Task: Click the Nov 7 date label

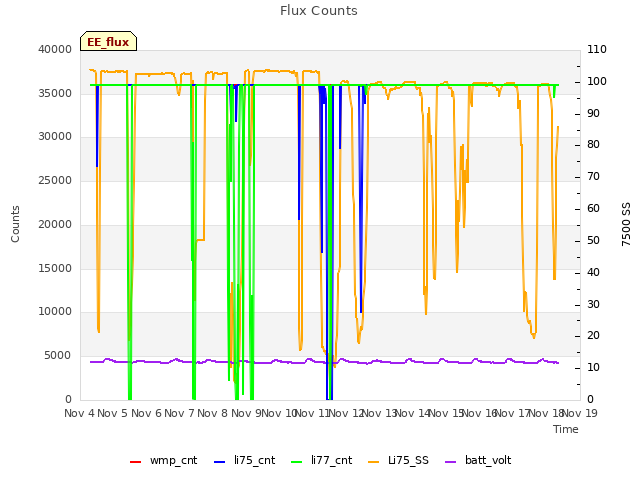Action: 179,413
